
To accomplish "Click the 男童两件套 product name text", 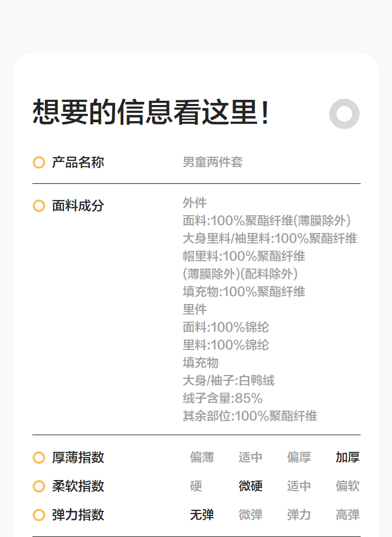I will click(213, 162).
